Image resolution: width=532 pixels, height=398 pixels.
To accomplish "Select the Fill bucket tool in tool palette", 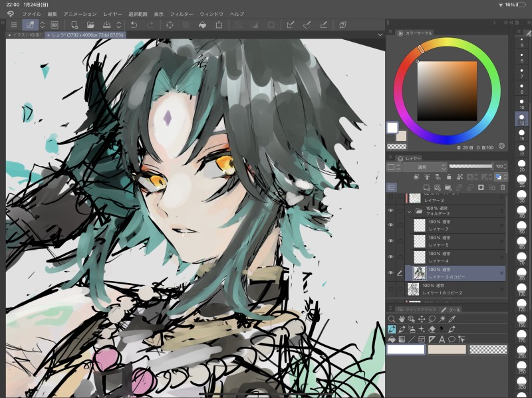I will point(392,339).
